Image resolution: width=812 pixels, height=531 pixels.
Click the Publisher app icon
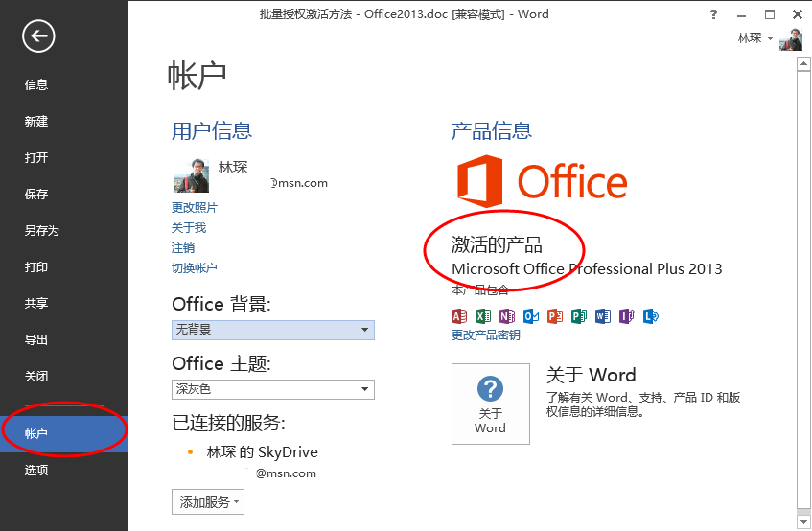tap(578, 315)
